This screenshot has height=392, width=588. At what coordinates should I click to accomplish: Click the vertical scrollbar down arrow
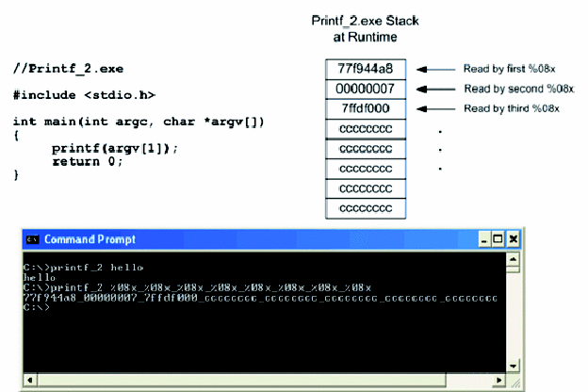tap(514, 366)
